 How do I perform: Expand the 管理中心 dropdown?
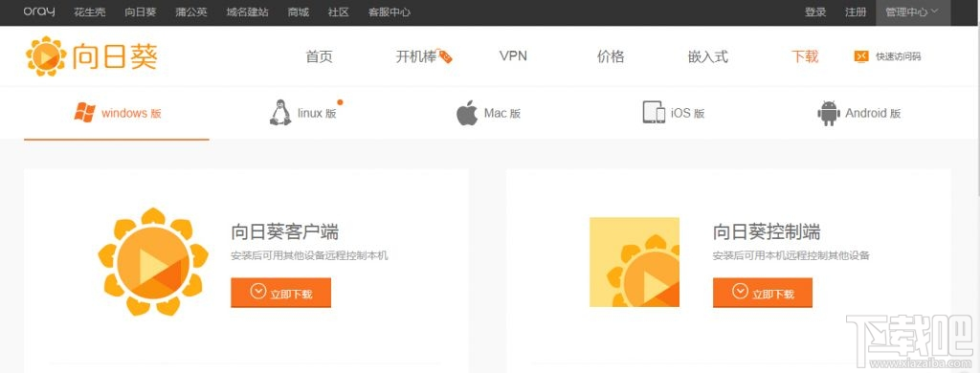912,11
